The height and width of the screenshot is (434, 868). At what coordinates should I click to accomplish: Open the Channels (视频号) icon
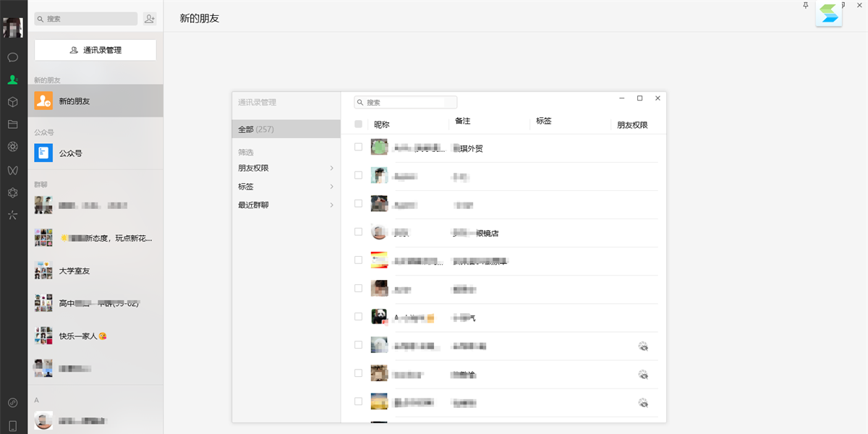coord(12,171)
